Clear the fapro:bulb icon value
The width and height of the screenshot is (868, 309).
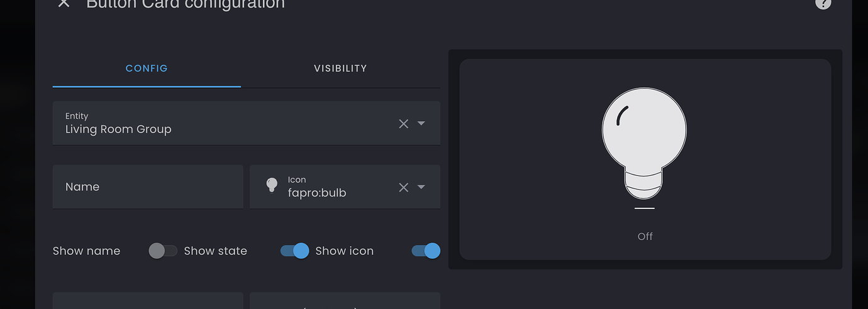tap(404, 187)
